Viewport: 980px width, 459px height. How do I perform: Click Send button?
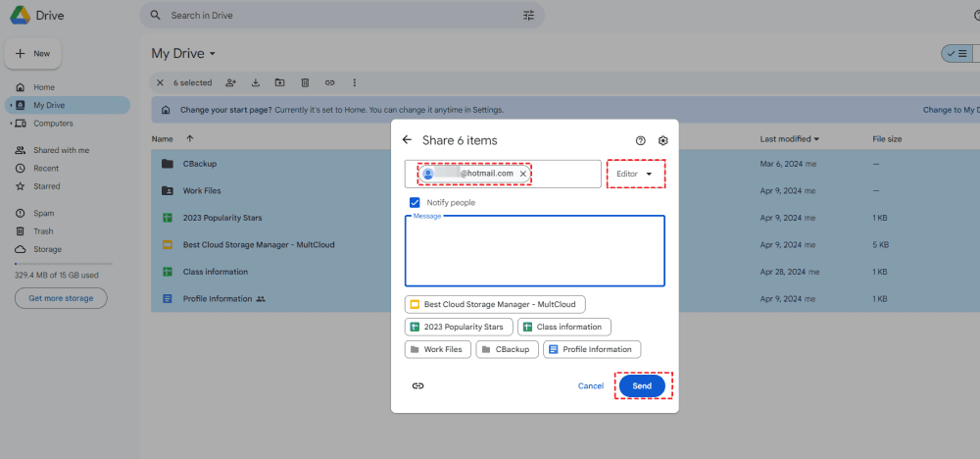tap(642, 385)
